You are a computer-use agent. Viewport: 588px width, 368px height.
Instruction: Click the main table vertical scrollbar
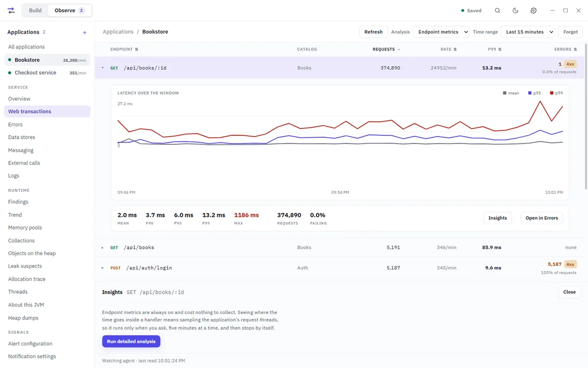click(586, 116)
